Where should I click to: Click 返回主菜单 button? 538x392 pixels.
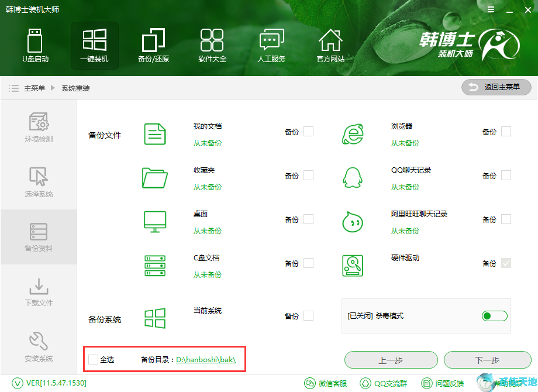point(496,87)
